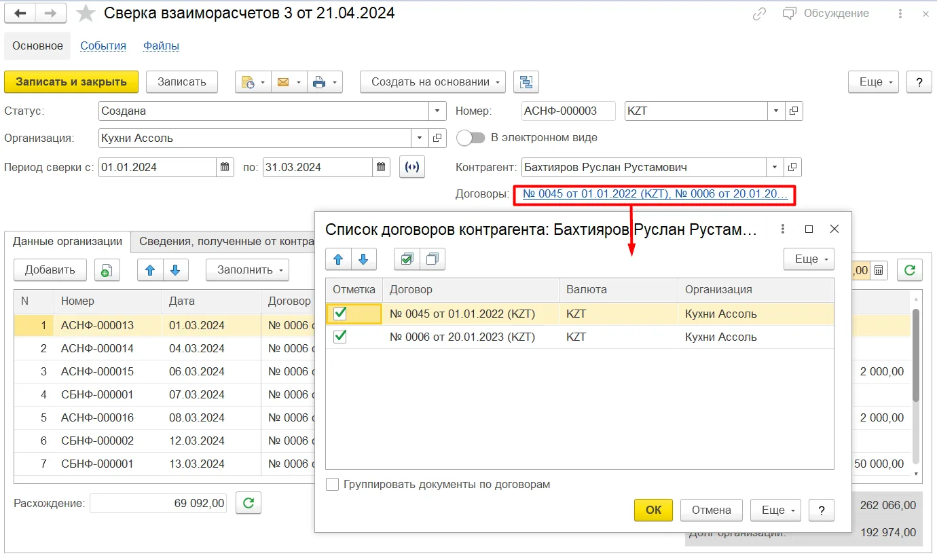The height and width of the screenshot is (560, 937).
Task: Uncheck contract № 0006 от 20.01.2023
Action: (x=340, y=337)
